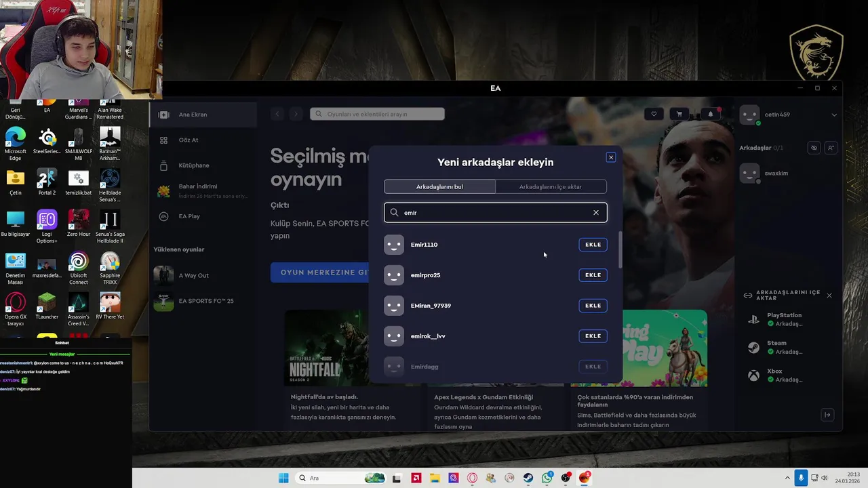The width and height of the screenshot is (868, 488).
Task: Open the spring sale Sims card image
Action: coord(663,348)
